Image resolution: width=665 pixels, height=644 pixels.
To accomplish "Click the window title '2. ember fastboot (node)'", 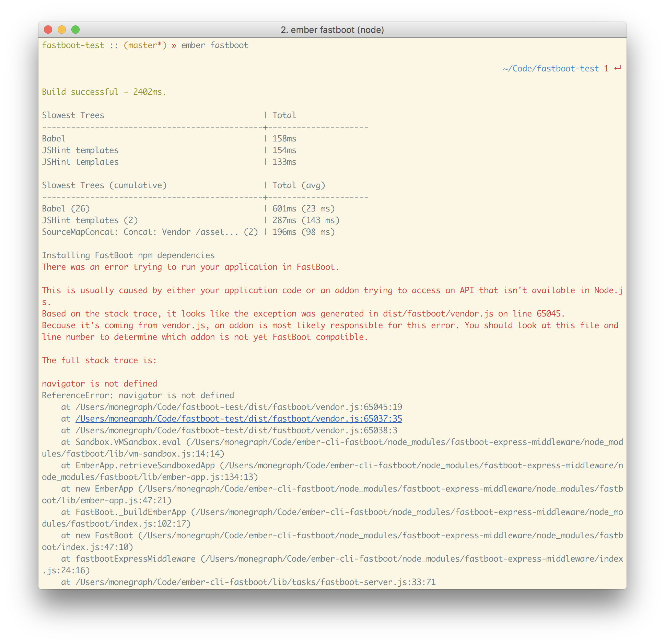I will point(332,30).
